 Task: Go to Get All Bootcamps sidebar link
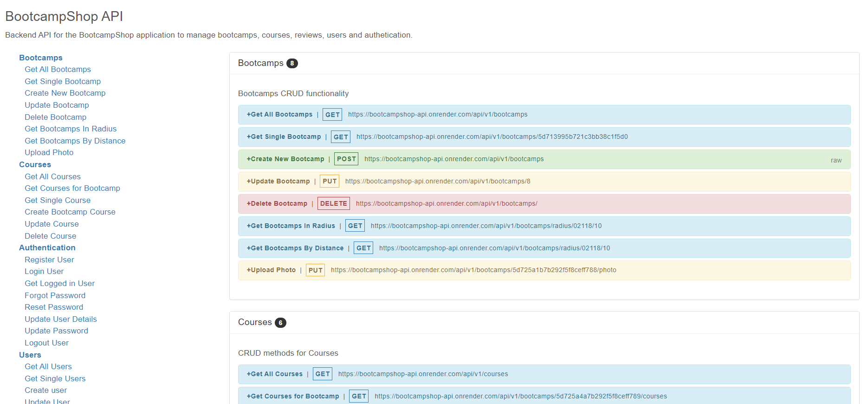pos(58,69)
